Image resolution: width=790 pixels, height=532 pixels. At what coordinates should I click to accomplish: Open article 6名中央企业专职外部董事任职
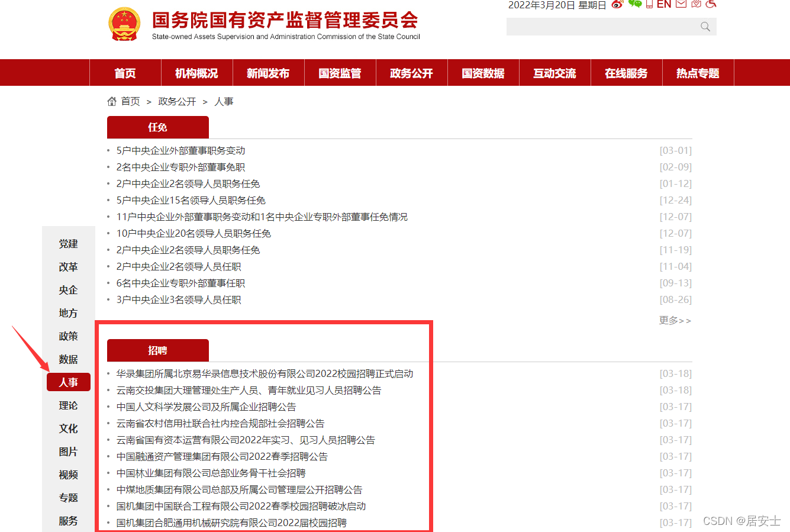coord(180,283)
